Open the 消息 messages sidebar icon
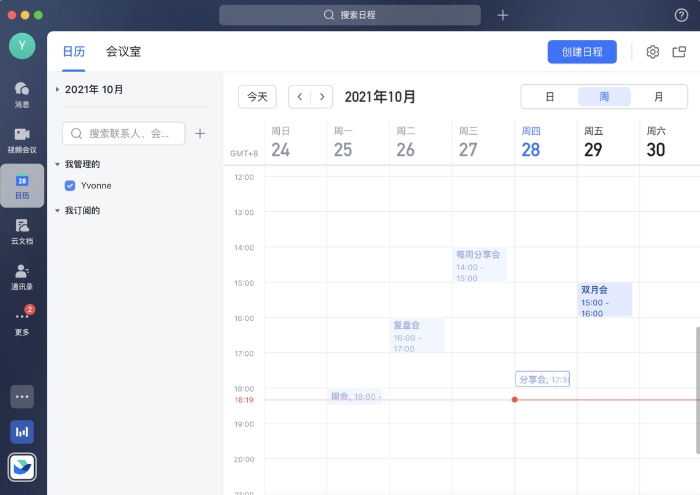Viewport: 700px width, 495px height. [x=22, y=95]
